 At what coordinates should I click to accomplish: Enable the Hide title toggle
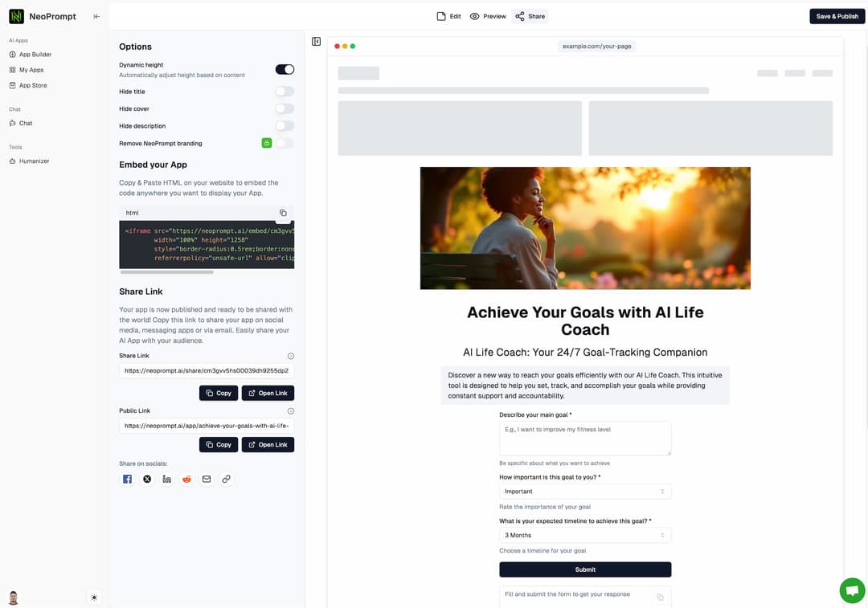click(285, 92)
